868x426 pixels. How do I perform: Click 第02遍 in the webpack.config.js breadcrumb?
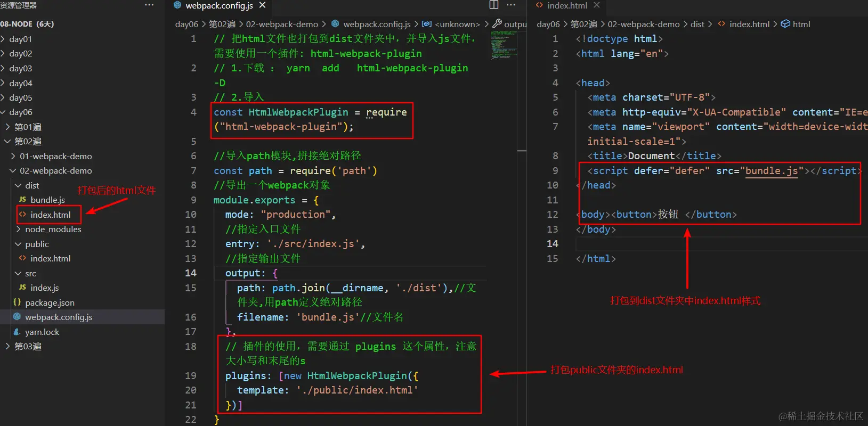pos(222,24)
